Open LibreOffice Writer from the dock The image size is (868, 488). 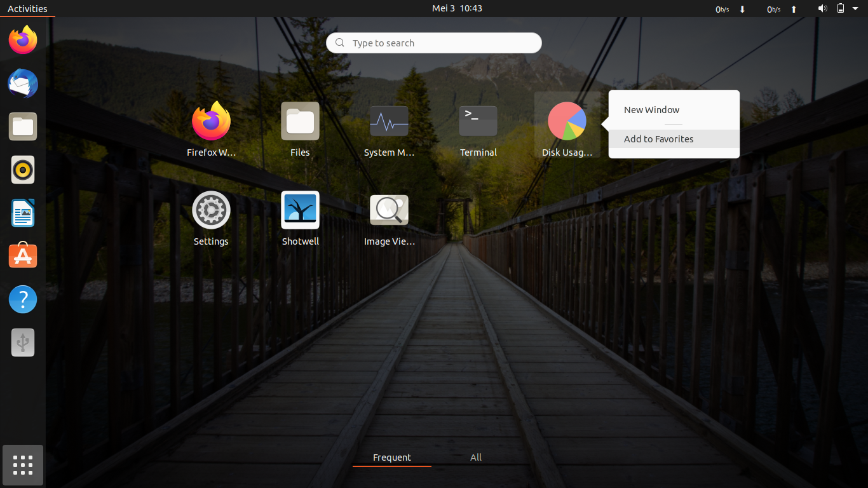[22, 213]
